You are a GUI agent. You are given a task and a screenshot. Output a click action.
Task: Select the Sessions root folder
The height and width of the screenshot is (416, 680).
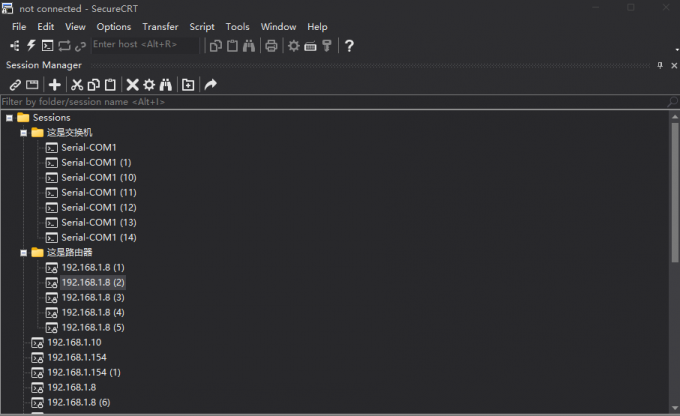pos(51,118)
